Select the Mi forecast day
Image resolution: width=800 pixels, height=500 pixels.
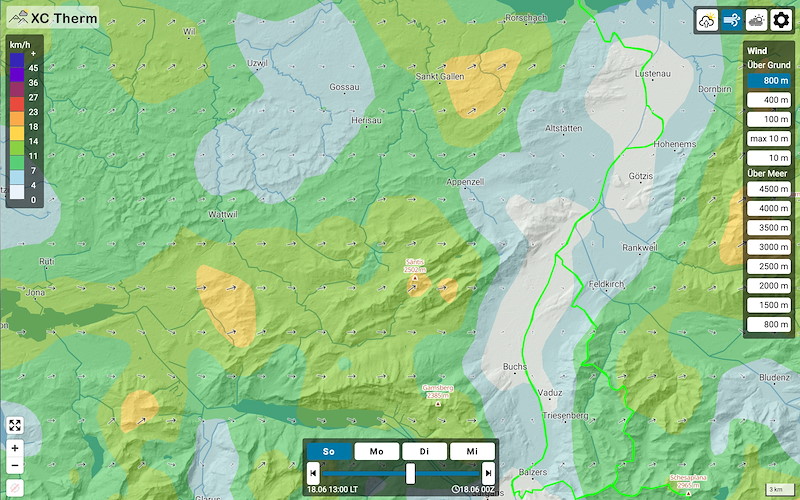point(471,451)
